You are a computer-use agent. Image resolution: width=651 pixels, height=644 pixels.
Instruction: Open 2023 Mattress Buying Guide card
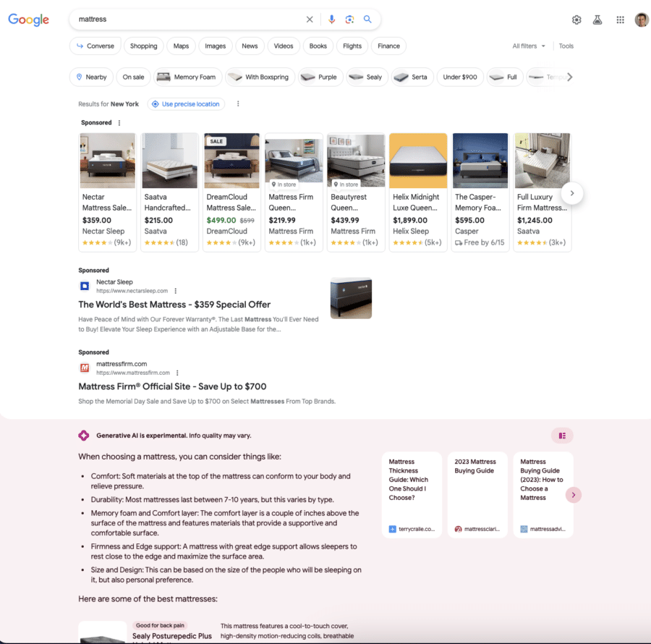(x=477, y=495)
